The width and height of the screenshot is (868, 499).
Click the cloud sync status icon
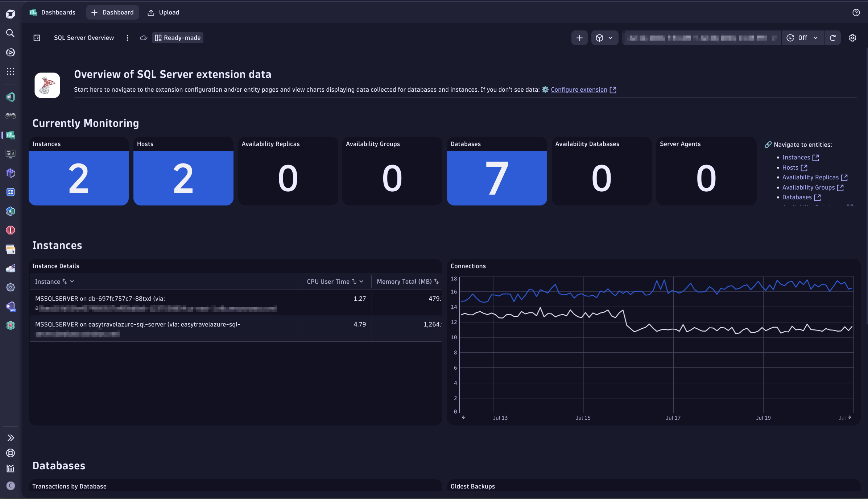144,38
